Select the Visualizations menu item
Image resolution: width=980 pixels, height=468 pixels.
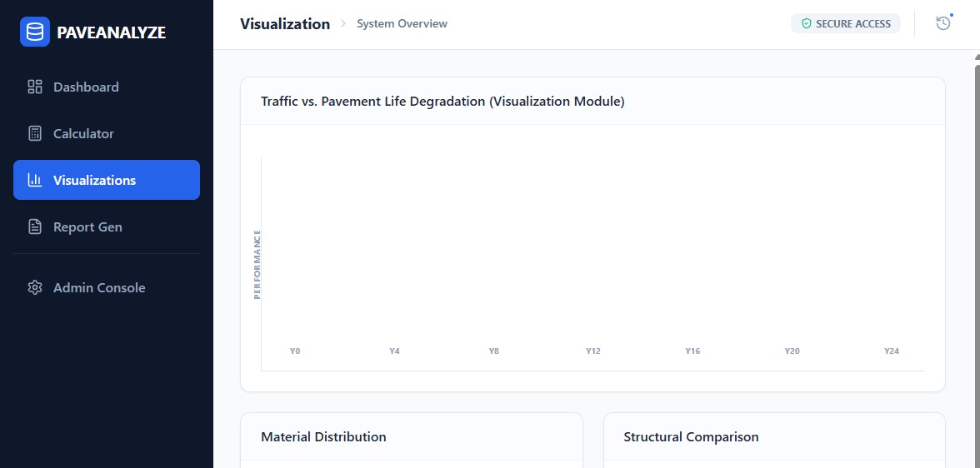pyautogui.click(x=107, y=180)
